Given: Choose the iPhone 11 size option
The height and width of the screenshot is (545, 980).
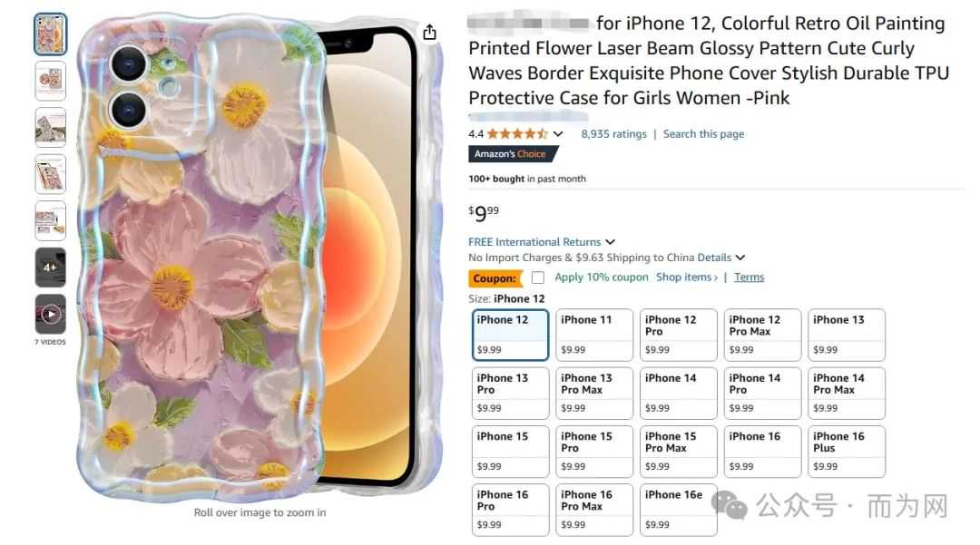Looking at the screenshot, I should pyautogui.click(x=594, y=335).
